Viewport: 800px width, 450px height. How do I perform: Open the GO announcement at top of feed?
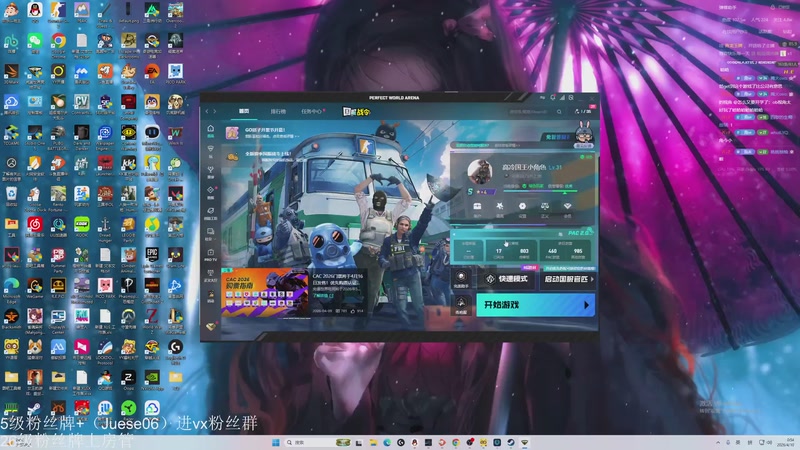[x=265, y=133]
